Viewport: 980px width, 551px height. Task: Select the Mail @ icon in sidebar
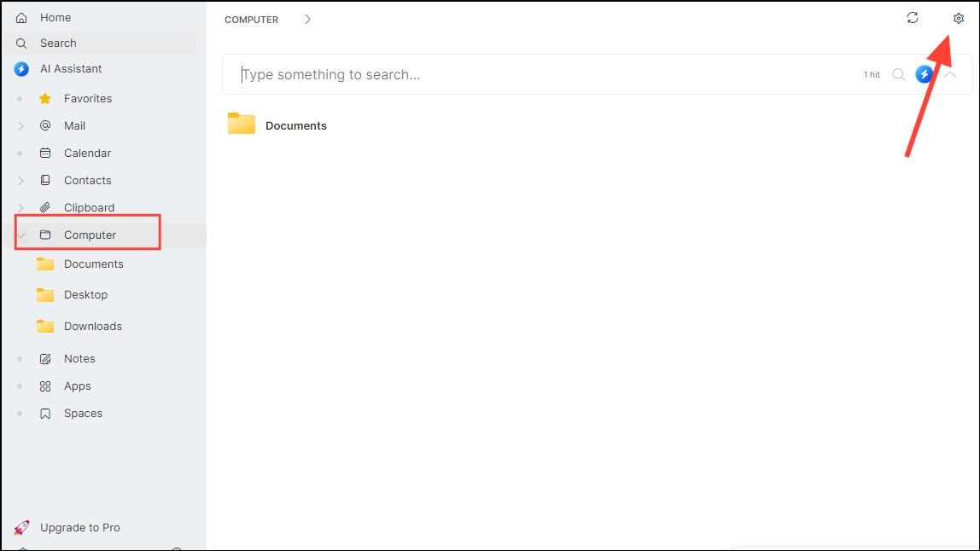(x=44, y=125)
